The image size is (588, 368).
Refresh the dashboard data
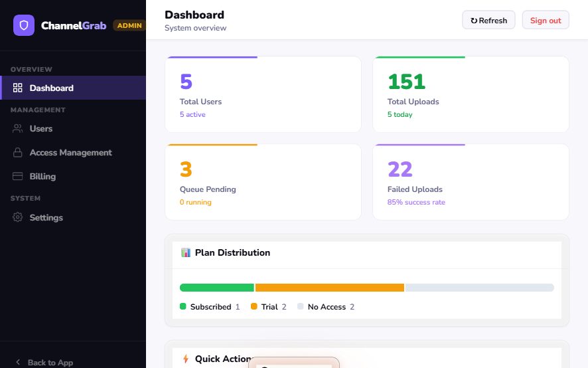click(x=488, y=21)
